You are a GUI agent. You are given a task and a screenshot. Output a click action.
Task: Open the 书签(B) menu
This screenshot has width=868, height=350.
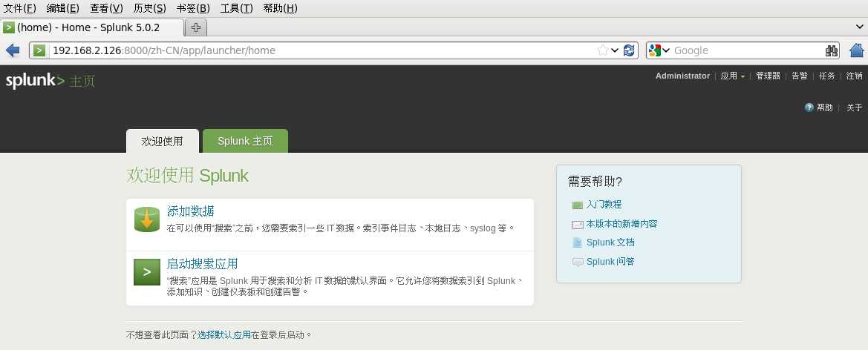point(193,8)
